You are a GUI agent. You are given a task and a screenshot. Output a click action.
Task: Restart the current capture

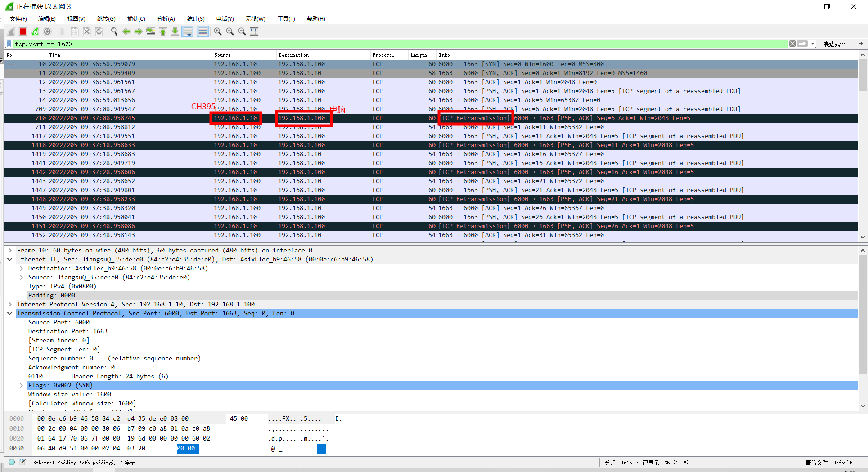pyautogui.click(x=35, y=31)
